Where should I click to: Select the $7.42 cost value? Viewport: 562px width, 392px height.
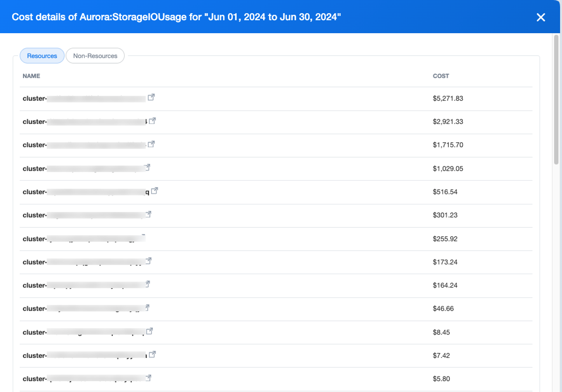(441, 356)
